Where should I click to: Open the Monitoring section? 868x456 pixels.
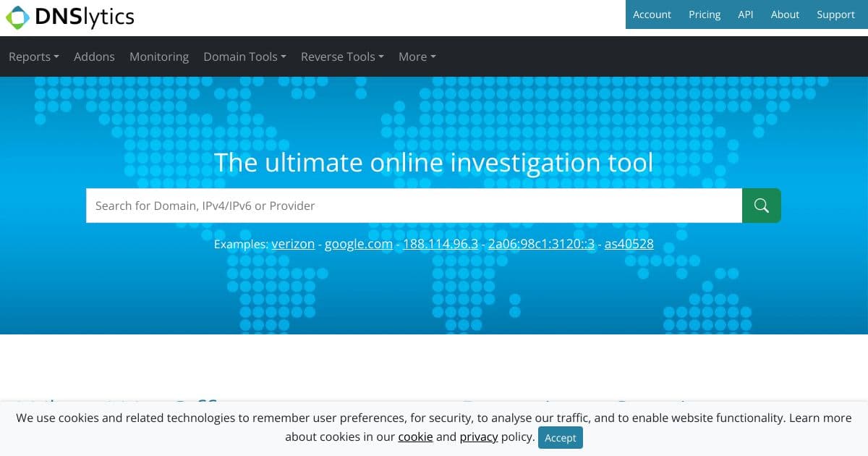159,56
